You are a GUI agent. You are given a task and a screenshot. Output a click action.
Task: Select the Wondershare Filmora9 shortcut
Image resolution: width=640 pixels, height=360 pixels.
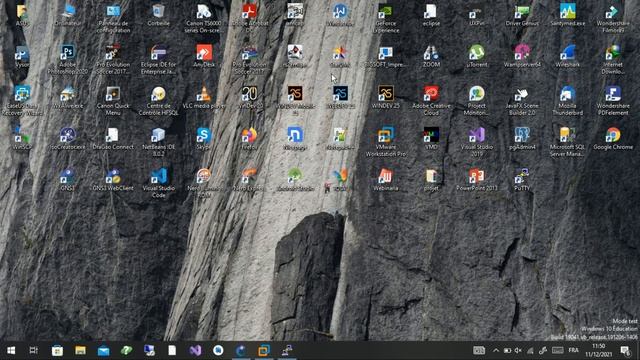click(x=613, y=19)
